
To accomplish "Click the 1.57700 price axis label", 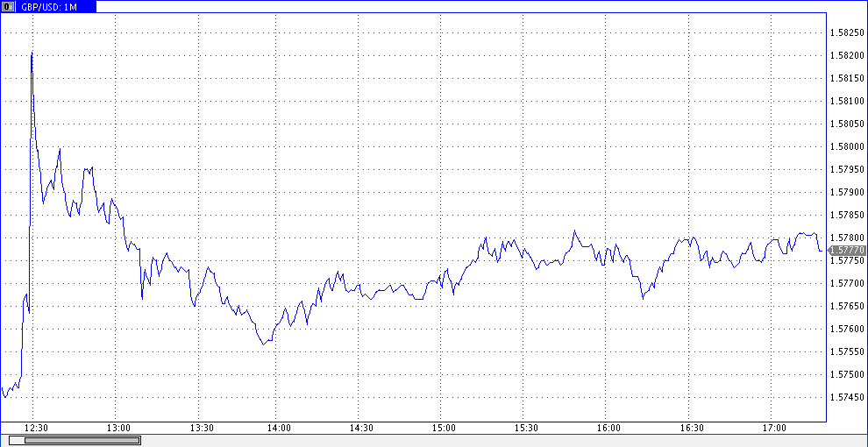I will point(846,283).
